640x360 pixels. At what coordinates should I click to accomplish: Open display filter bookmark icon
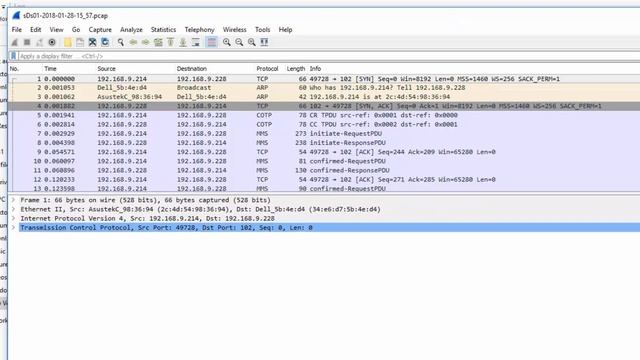(13, 56)
